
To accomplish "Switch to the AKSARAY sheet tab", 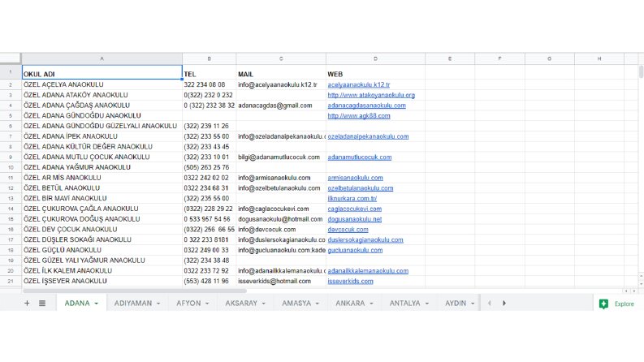I will click(241, 304).
